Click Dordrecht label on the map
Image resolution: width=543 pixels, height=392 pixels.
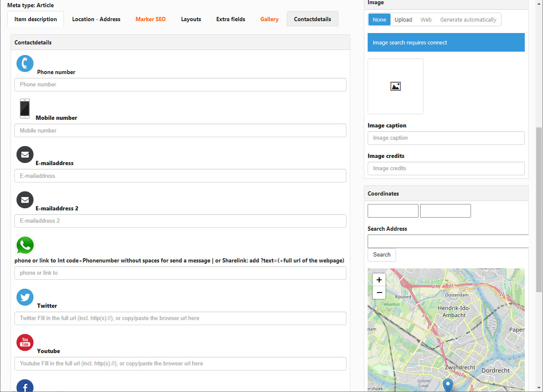(x=496, y=370)
